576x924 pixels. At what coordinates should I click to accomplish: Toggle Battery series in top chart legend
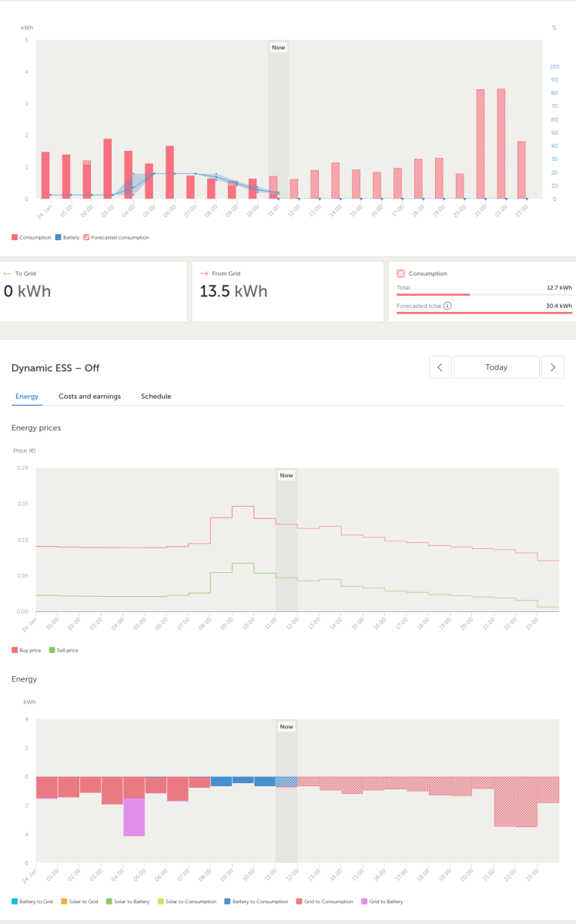(67, 237)
